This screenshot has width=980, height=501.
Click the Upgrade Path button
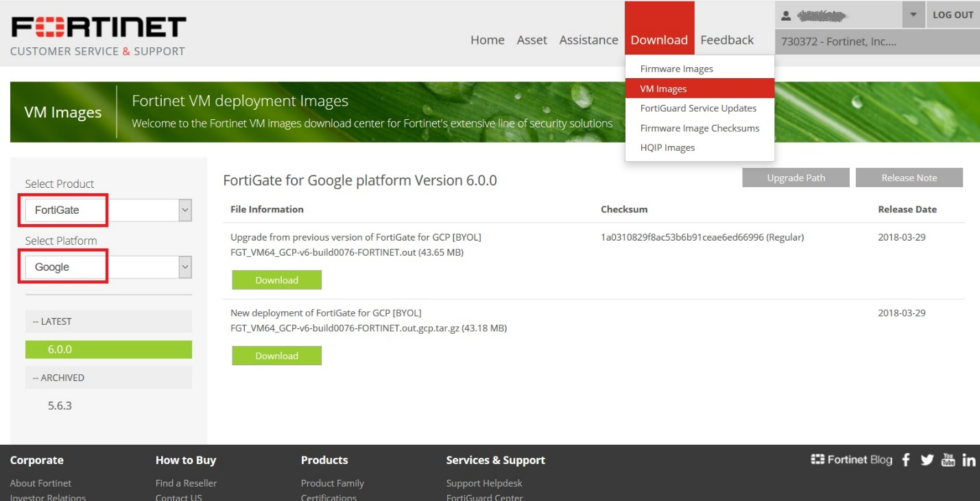(x=796, y=178)
